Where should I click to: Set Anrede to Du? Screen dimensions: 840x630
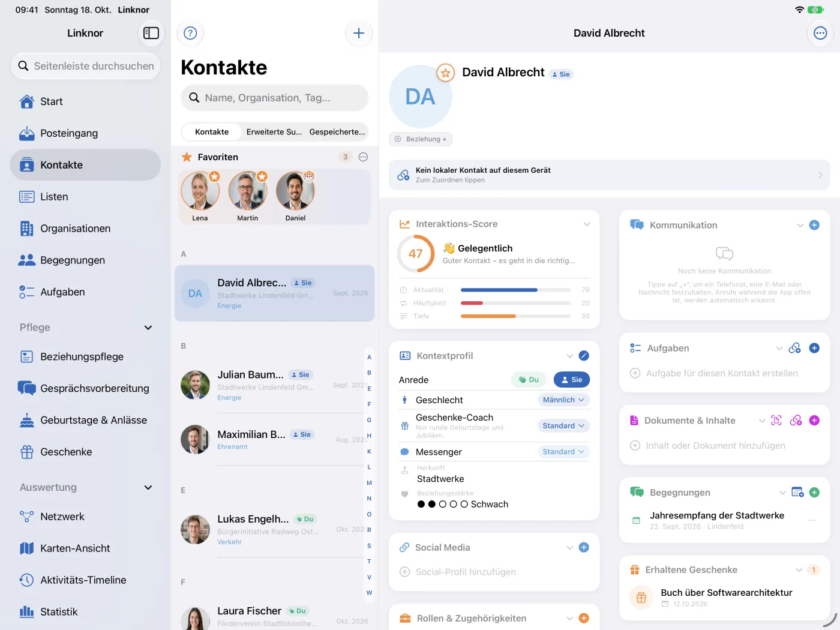529,380
